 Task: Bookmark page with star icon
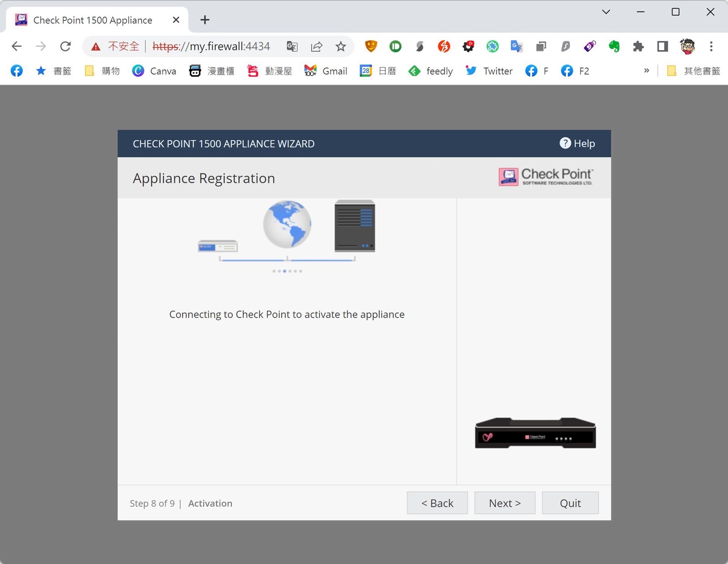point(341,46)
